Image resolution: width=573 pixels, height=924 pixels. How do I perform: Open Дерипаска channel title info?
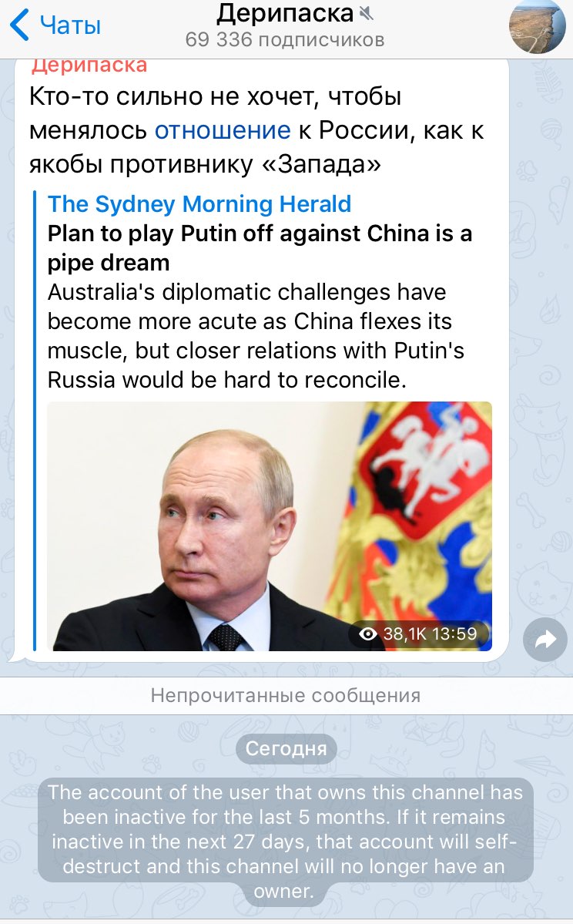tap(285, 14)
